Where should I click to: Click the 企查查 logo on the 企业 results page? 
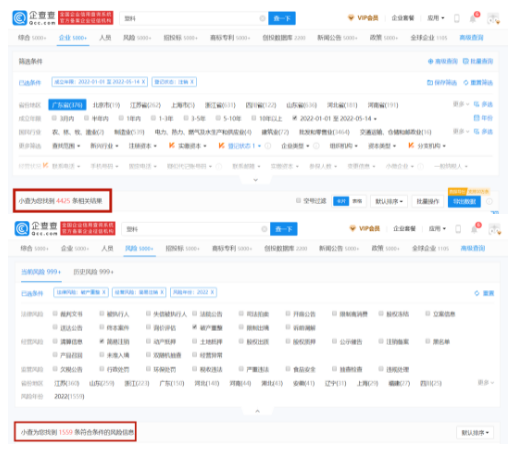coord(34,18)
